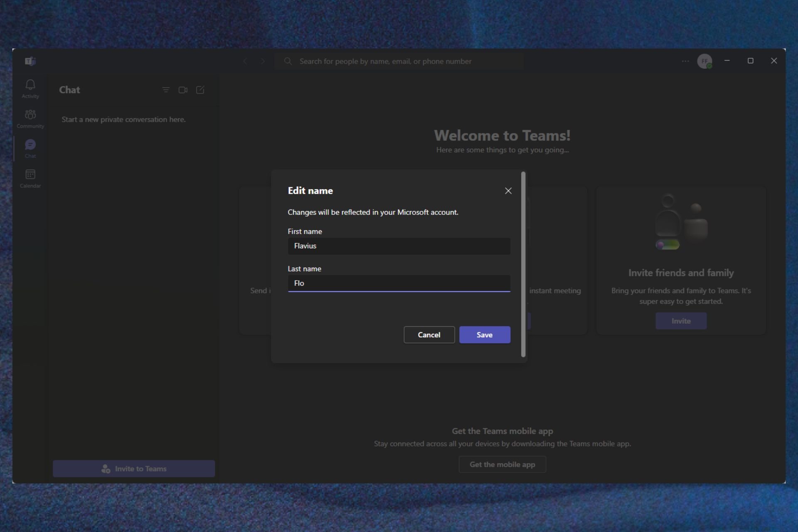
Task: Select the First name input field
Action: pyautogui.click(x=399, y=245)
